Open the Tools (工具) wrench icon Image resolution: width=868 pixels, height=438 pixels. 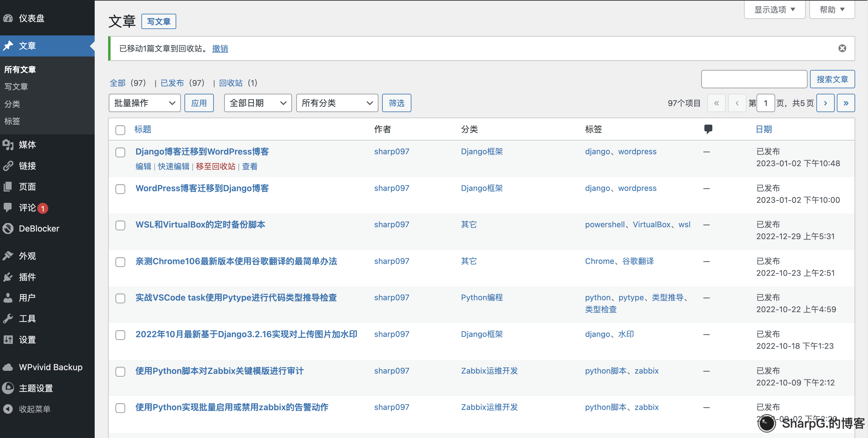(x=8, y=318)
